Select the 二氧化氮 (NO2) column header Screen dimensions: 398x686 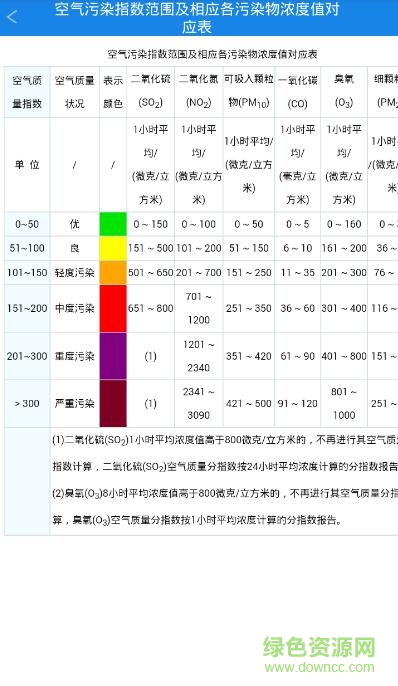tap(199, 92)
